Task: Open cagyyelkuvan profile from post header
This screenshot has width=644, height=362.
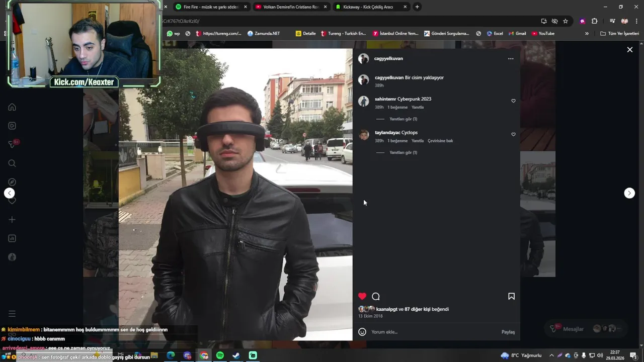Action: point(388,58)
